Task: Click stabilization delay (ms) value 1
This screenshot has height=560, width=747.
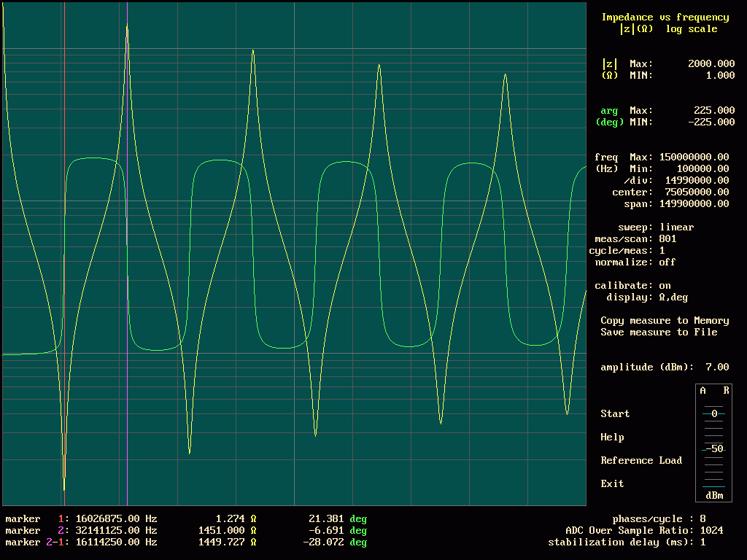Action: [703, 542]
